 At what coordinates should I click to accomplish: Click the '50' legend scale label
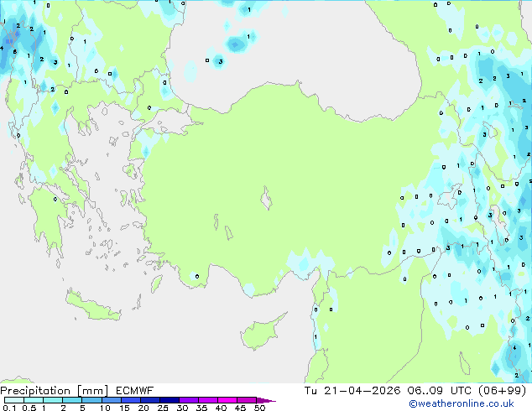[x=259, y=408]
